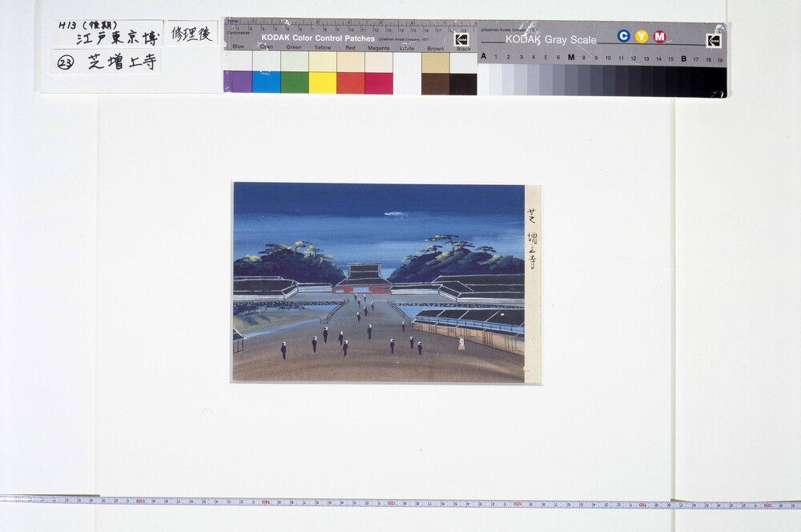Image resolution: width=801 pixels, height=532 pixels.
Task: Click the measuring tape along the bottom edge
Action: click(400, 503)
